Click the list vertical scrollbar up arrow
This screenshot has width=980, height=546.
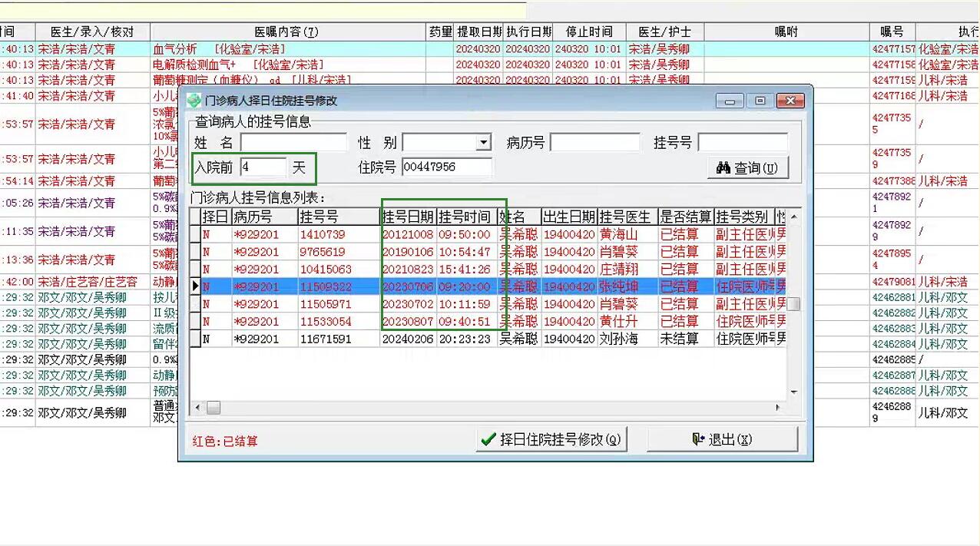coord(793,217)
